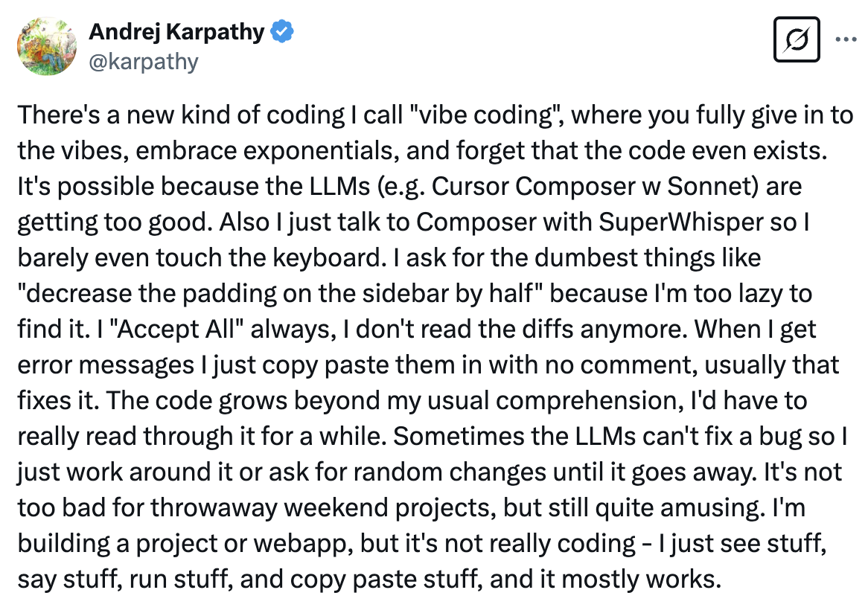This screenshot has width=868, height=616.
Task: Click the Andrej Karpathy display name
Action: tap(176, 32)
